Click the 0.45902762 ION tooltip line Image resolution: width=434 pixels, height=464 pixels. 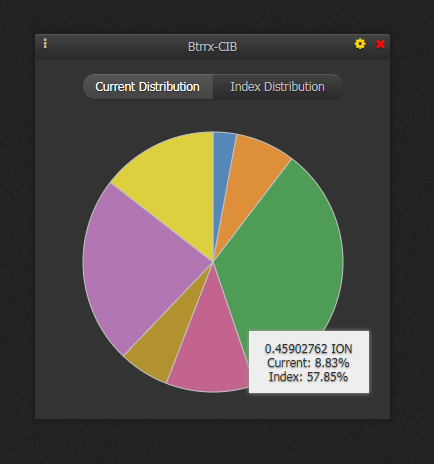[309, 349]
